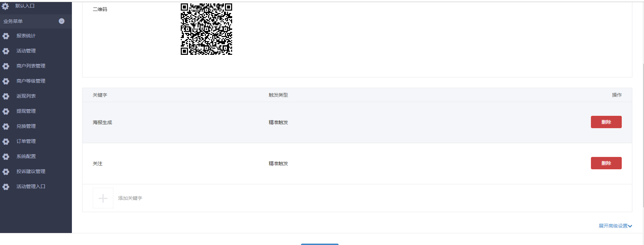Go to 商户列表管理 menu
The image size is (644, 245).
pos(31,66)
